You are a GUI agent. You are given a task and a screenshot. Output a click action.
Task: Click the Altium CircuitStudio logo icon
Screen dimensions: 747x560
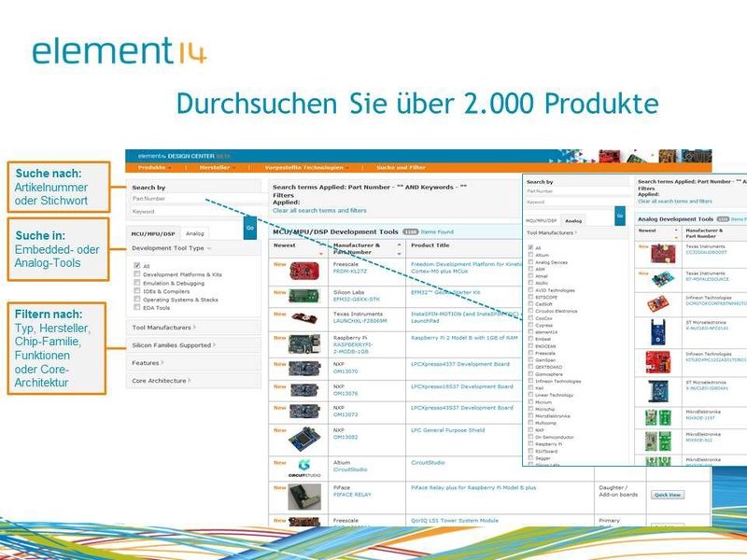304,469
